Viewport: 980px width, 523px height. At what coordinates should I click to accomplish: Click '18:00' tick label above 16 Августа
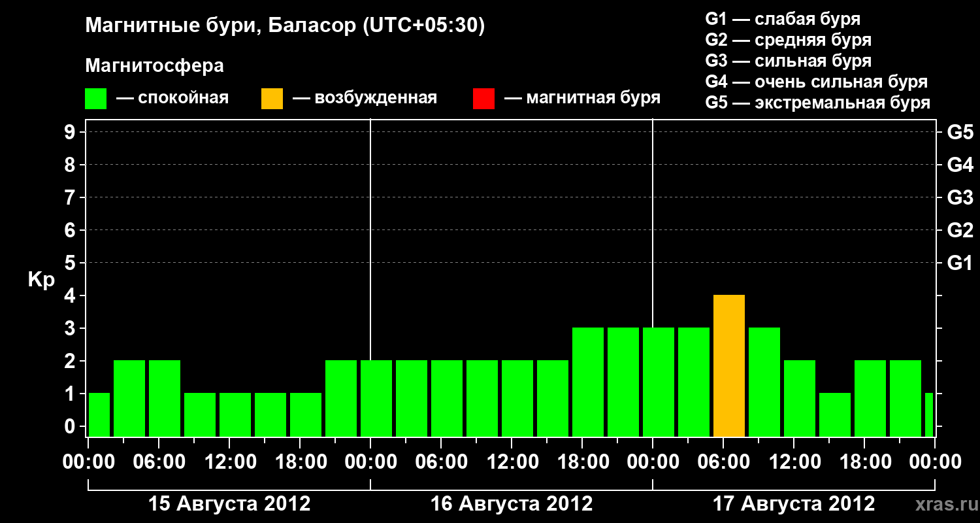(x=582, y=462)
